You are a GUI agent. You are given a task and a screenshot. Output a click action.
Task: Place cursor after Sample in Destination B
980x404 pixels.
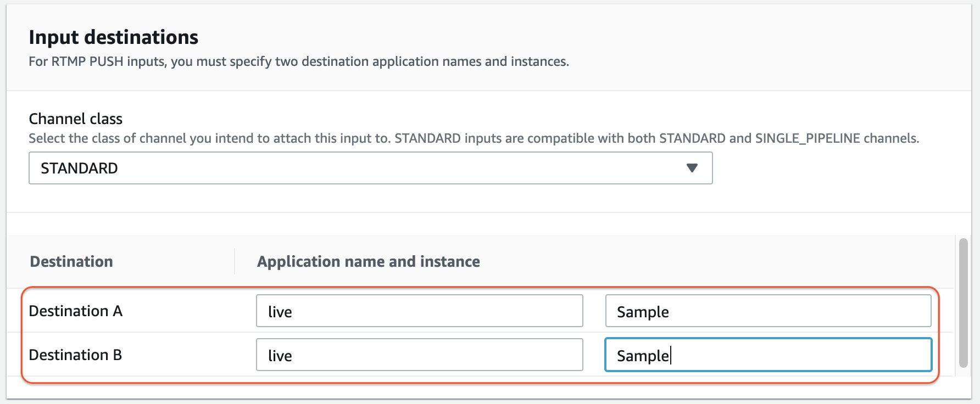click(x=670, y=356)
